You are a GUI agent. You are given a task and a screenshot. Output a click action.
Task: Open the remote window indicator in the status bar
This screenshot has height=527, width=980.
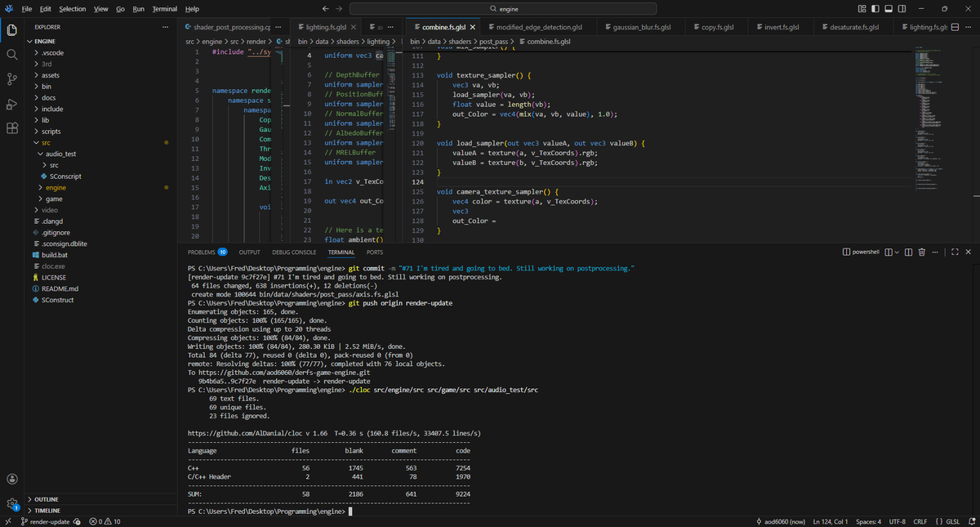pos(7,521)
